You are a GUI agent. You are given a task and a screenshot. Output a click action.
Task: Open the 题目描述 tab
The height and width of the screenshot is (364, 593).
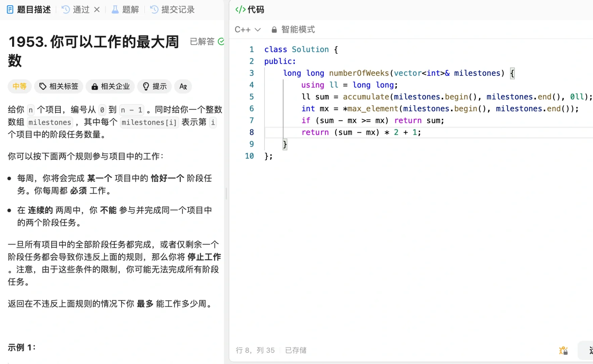point(29,9)
